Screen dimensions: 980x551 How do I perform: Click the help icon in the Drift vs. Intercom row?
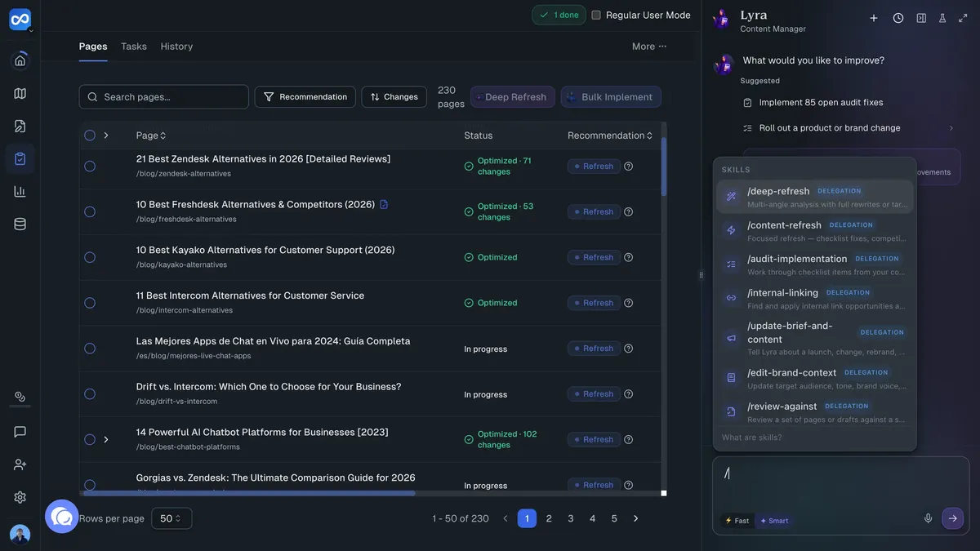629,394
